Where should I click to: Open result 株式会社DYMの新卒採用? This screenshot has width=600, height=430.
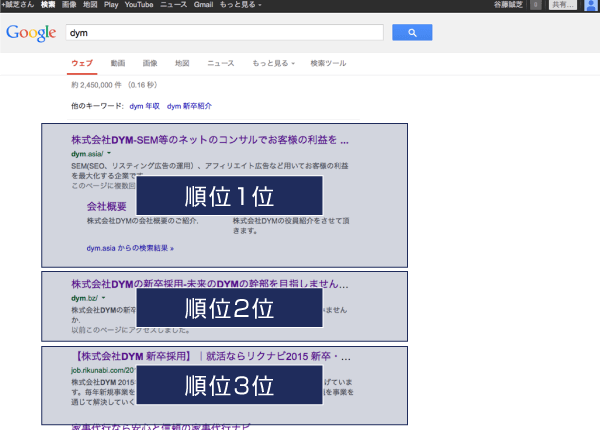210,284
